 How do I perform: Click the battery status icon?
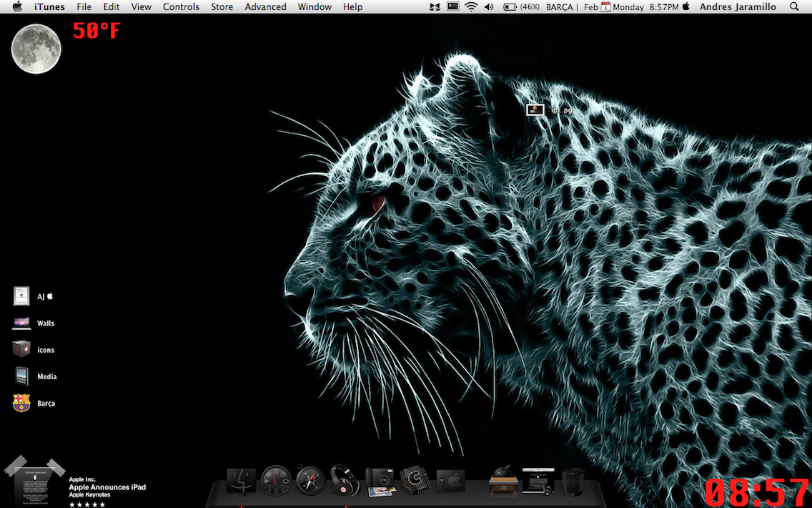click(510, 6)
